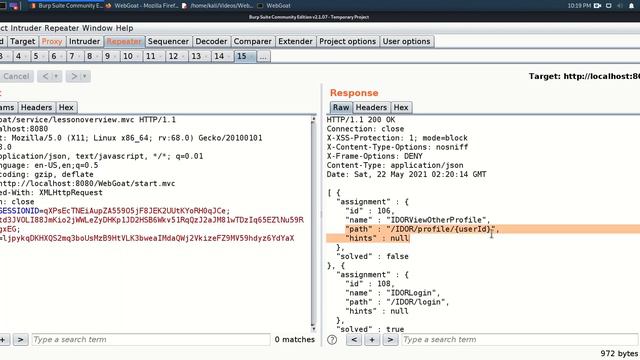Image resolution: width=640 pixels, height=360 pixels.
Task: Open the Sequencer tab
Action: pos(168,41)
